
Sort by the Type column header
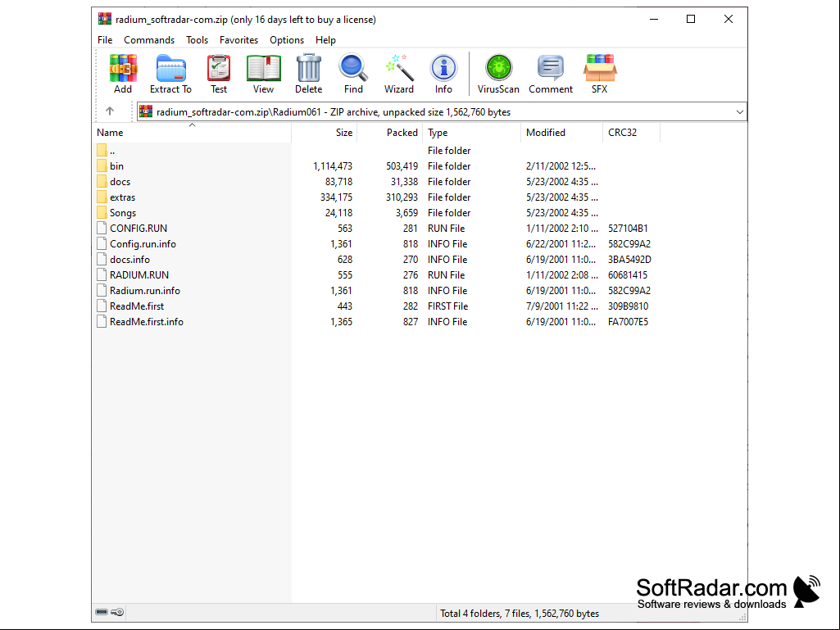pyautogui.click(x=471, y=133)
